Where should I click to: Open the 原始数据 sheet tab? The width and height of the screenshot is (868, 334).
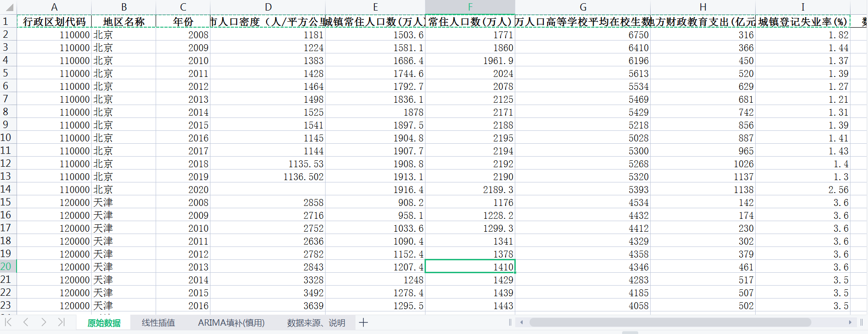[x=104, y=323]
